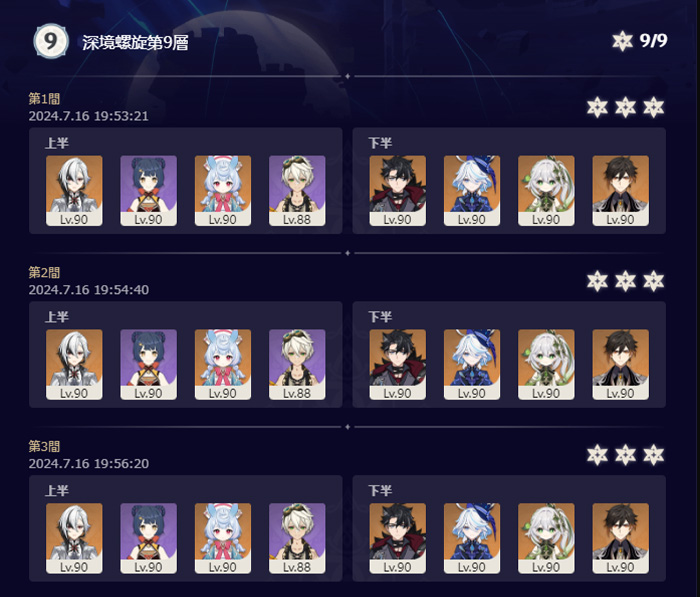Click the 深境螺旋第9層 title text

click(x=135, y=42)
